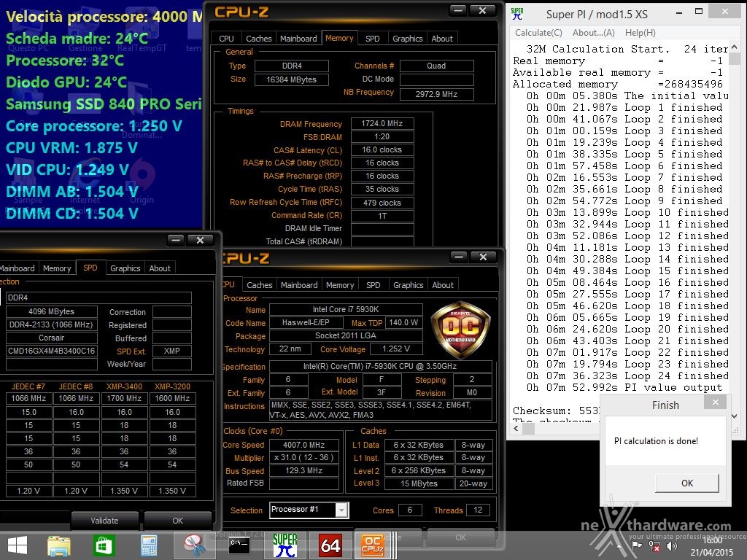Image resolution: width=747 pixels, height=560 pixels.
Task: Select Memory tab in CPU-Z Processor window
Action: pyautogui.click(x=340, y=285)
